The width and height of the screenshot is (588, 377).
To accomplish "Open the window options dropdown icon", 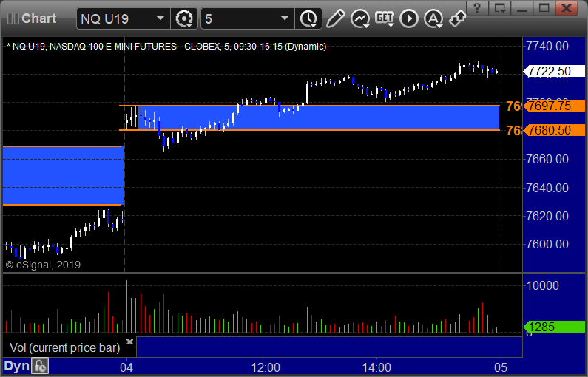I will pos(500,8).
